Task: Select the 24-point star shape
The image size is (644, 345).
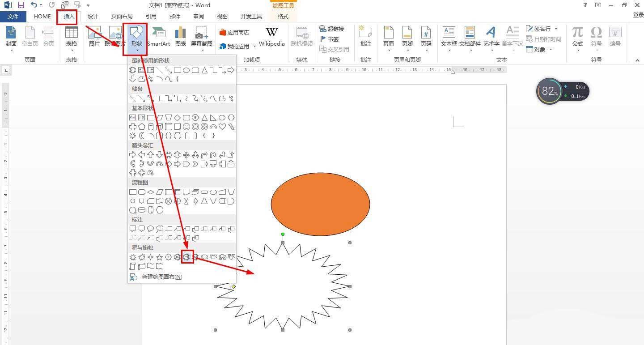Action: (186, 257)
